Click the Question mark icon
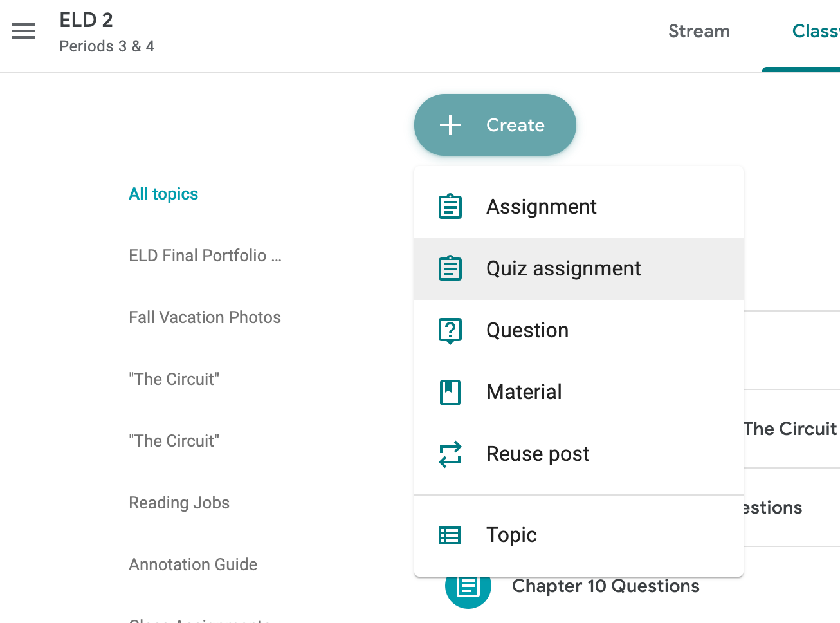The height and width of the screenshot is (623, 840). [x=450, y=330]
